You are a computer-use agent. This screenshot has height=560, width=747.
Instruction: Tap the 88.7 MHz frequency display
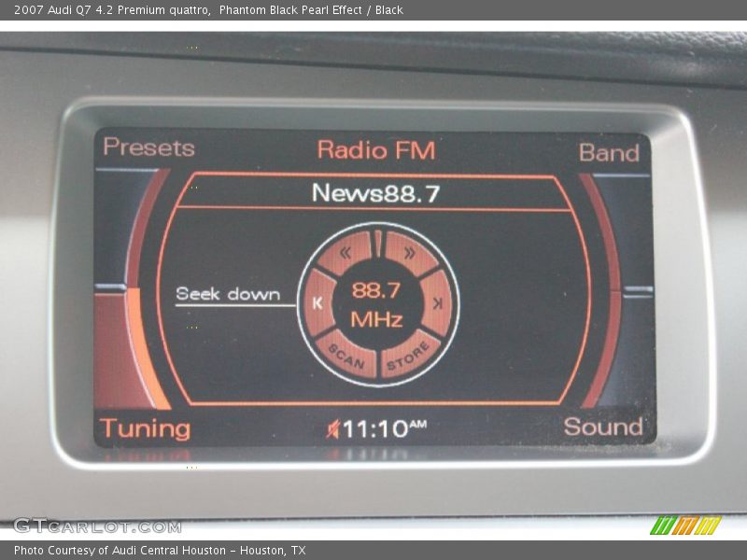pyautogui.click(x=376, y=304)
